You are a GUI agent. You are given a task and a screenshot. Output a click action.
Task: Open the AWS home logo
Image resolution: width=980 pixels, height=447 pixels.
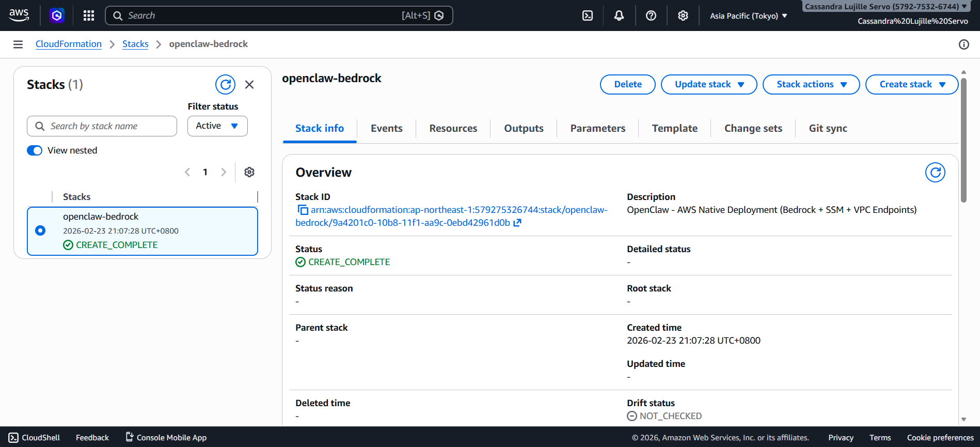tap(19, 16)
